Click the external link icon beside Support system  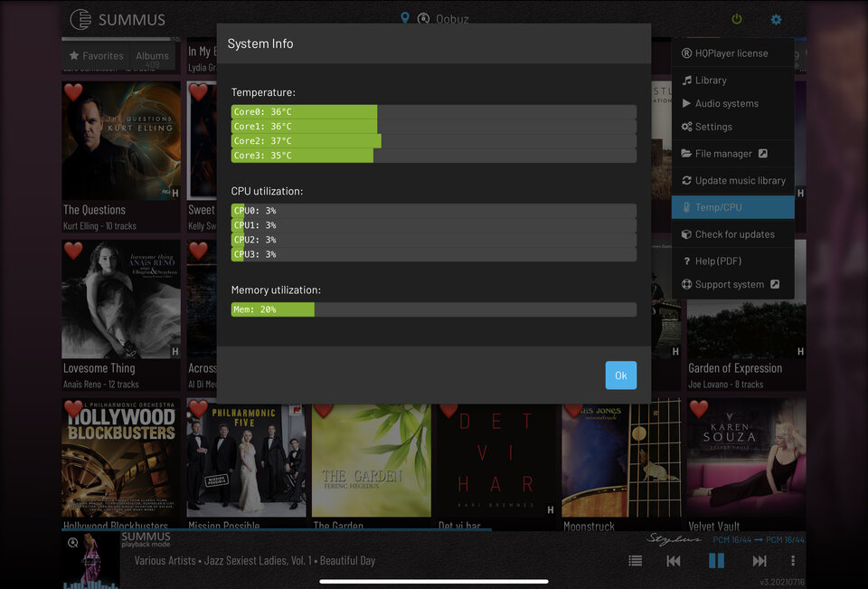(x=775, y=284)
